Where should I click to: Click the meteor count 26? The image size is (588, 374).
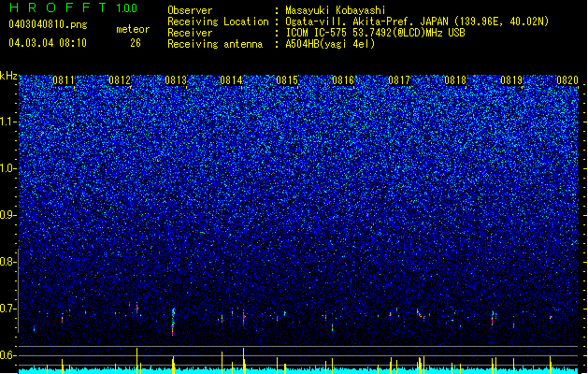point(136,43)
